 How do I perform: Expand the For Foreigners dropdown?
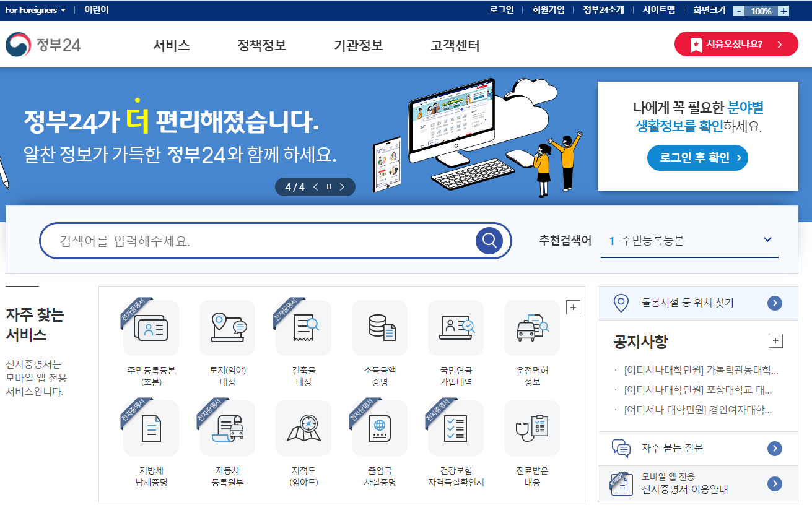pyautogui.click(x=35, y=10)
